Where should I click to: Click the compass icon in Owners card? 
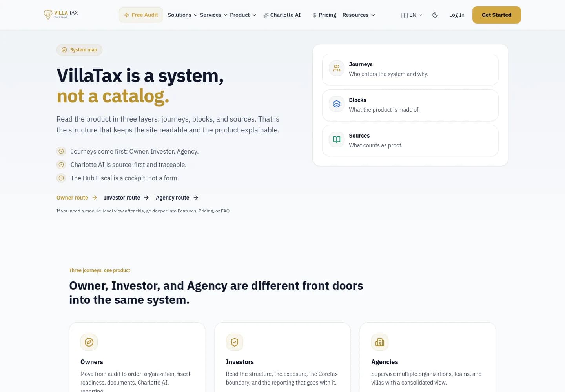coord(89,342)
